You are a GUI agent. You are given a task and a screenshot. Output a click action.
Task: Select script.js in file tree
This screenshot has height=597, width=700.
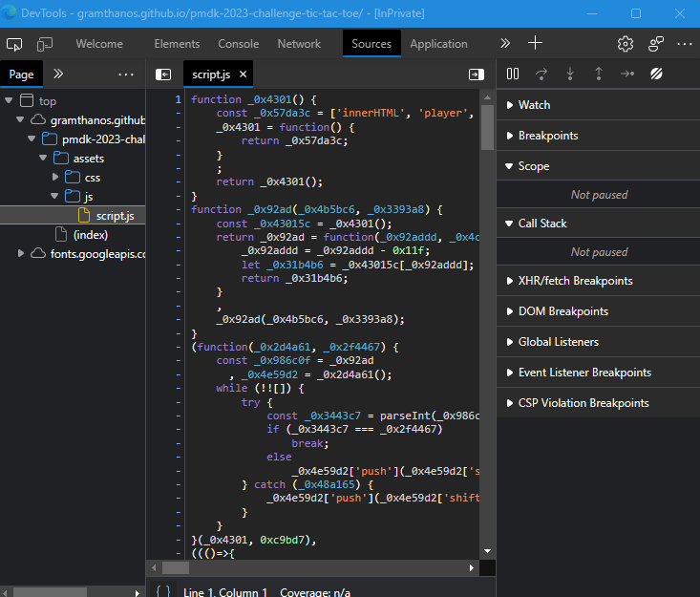114,215
